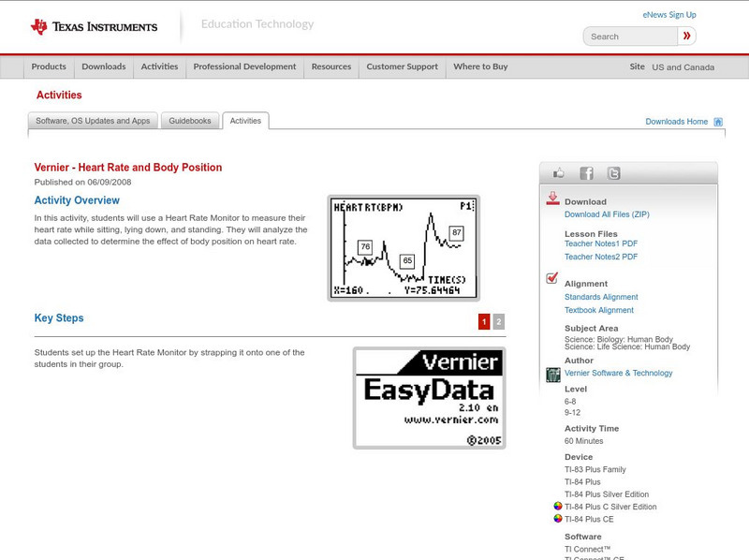
Task: Click the search submit arrow button
Action: click(686, 36)
